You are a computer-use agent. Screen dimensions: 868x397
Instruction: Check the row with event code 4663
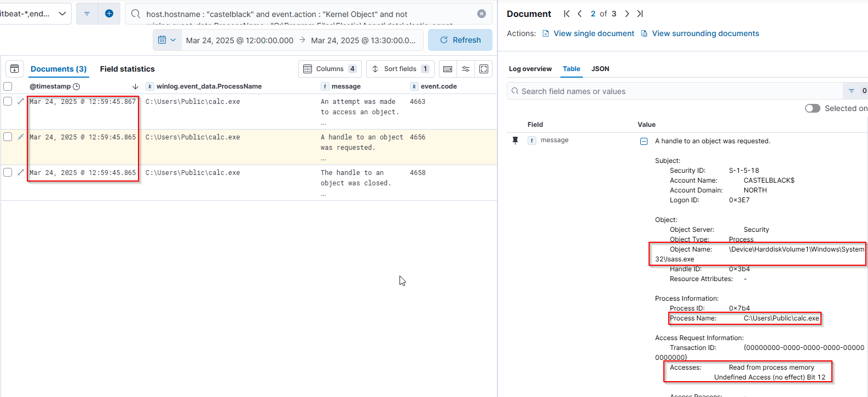8,101
